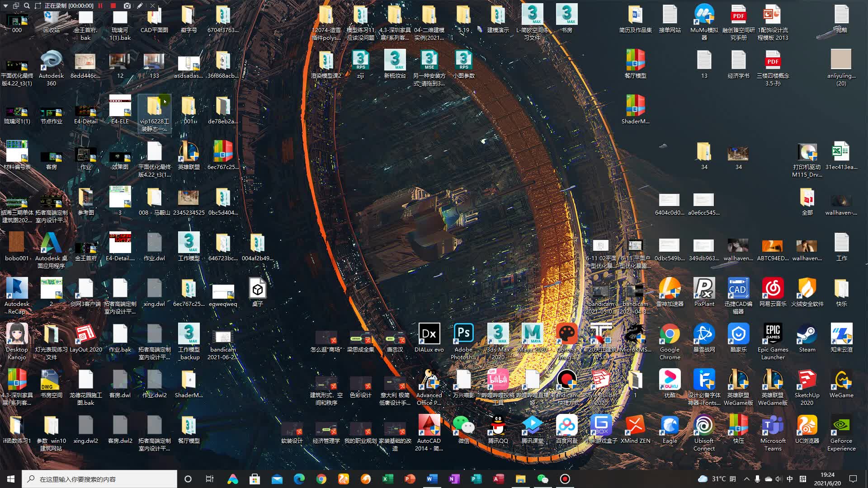Open OneNote from taskbar
Screen dimensions: 868x488
pyautogui.click(x=454, y=479)
